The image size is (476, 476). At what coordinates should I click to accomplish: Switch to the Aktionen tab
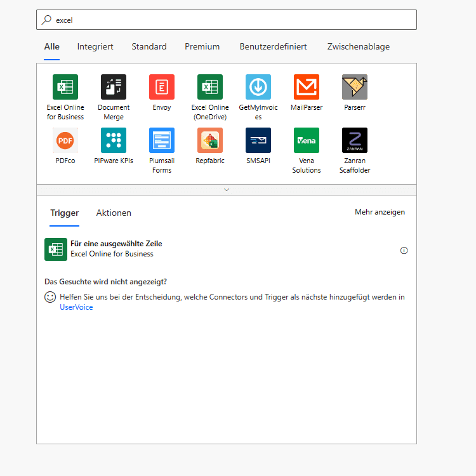coord(114,213)
